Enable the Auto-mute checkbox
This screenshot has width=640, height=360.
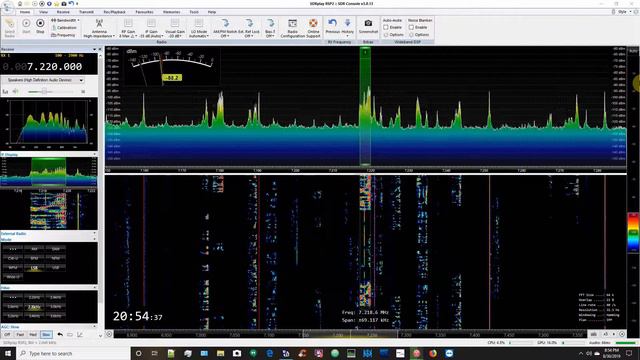(x=386, y=27)
